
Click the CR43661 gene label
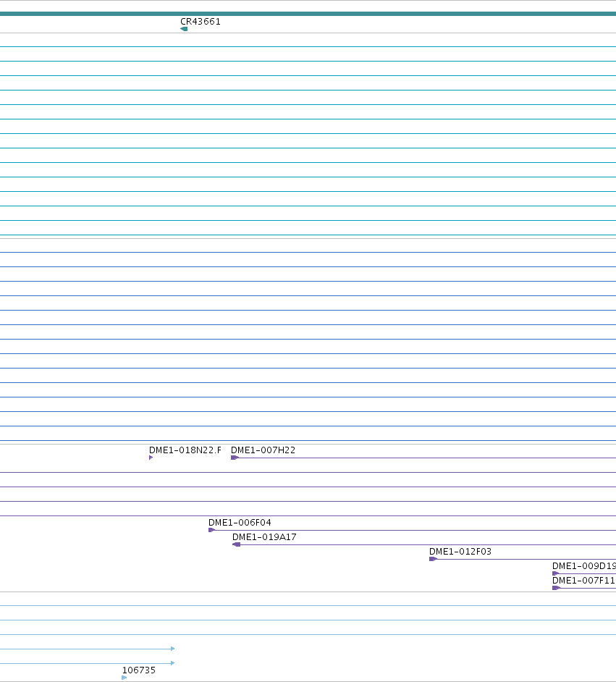[201, 21]
